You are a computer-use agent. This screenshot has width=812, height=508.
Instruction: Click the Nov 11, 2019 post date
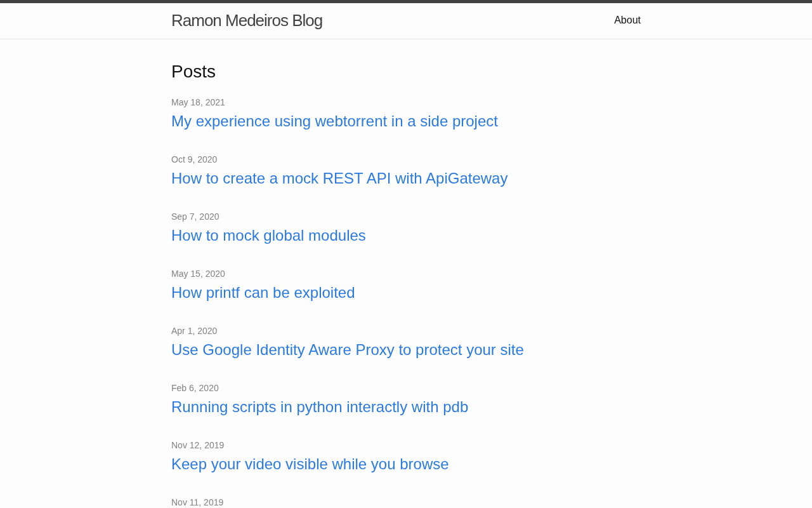tap(197, 502)
